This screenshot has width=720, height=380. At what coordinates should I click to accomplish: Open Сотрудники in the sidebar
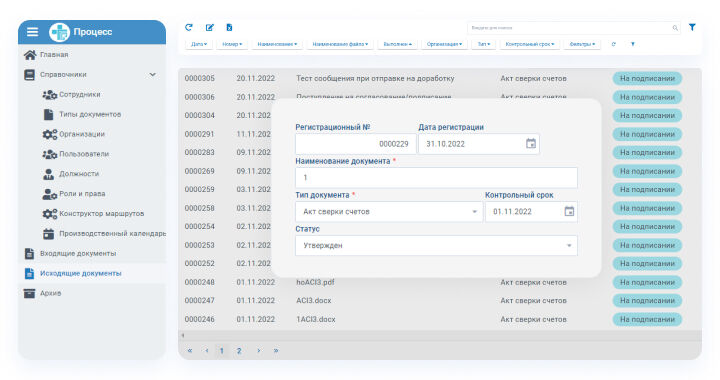tap(79, 95)
